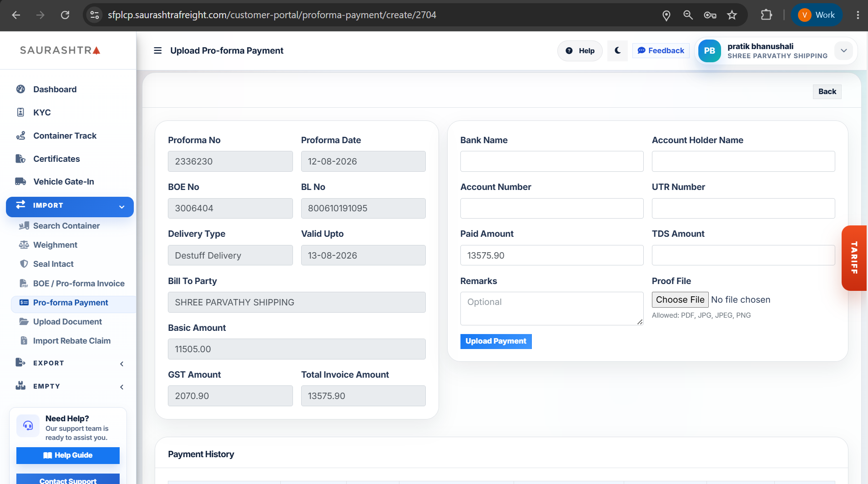
Task: Open Certificates page
Action: 56,159
